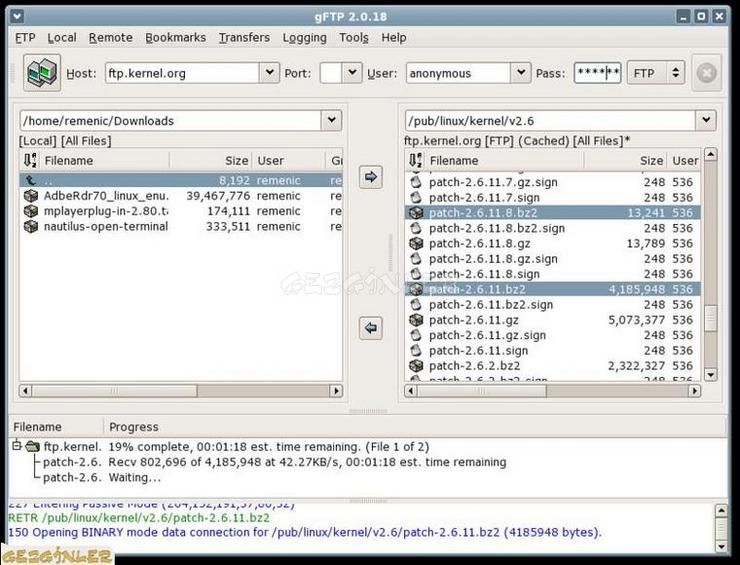Click icon of patch-2.6.11.8.bz2.sign
Screen dimensions: 740x565
pos(416,228)
